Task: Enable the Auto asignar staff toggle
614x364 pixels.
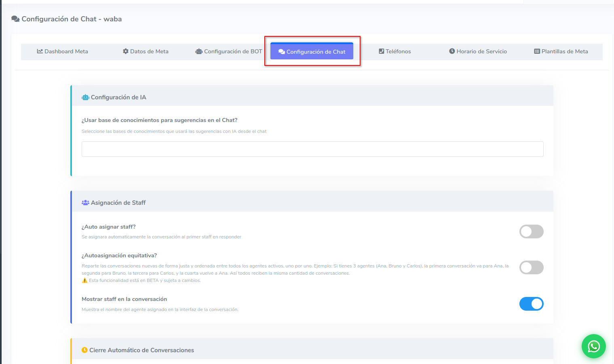Action: 531,231
